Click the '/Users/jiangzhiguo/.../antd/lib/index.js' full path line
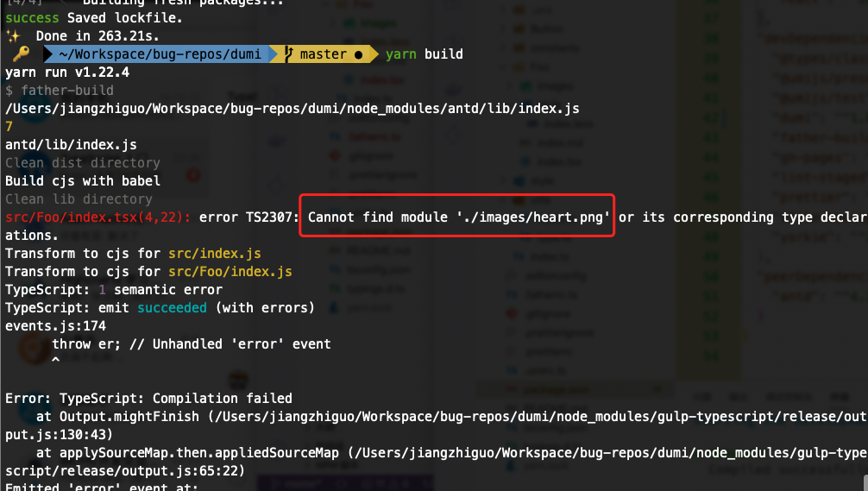Image resolution: width=868 pixels, height=491 pixels. pos(292,109)
